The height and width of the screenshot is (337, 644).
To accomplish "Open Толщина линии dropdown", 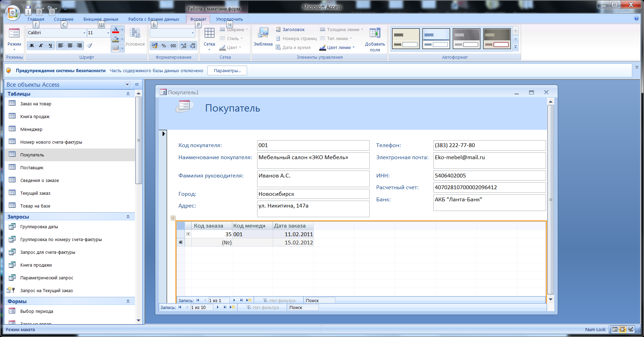I will tap(342, 30).
